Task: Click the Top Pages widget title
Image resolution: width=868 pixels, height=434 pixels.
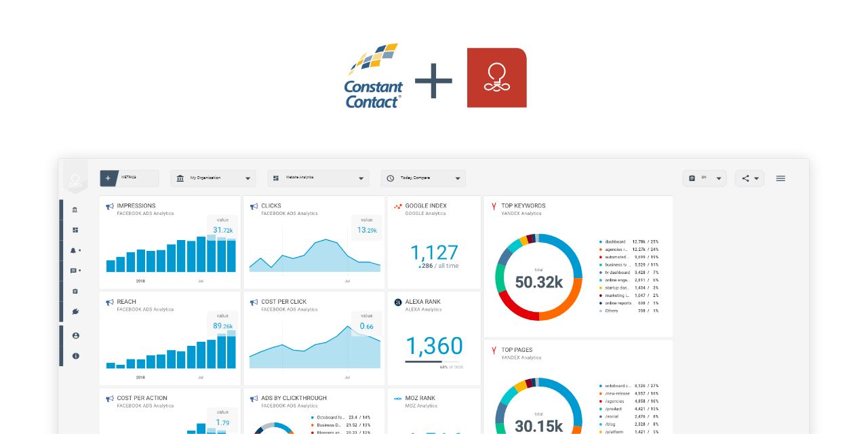Action: 517,350
